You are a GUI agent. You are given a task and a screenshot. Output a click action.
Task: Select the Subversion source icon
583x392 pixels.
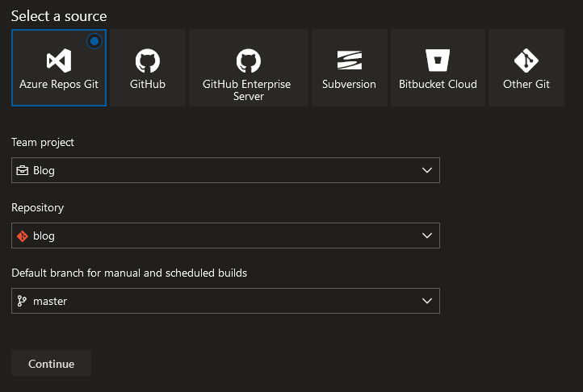coord(349,60)
